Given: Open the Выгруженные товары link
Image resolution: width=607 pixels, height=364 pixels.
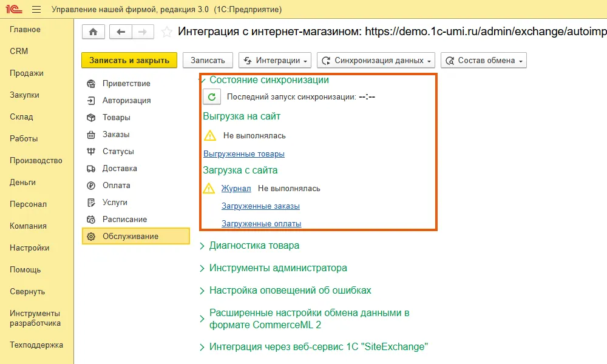Looking at the screenshot, I should (244, 154).
